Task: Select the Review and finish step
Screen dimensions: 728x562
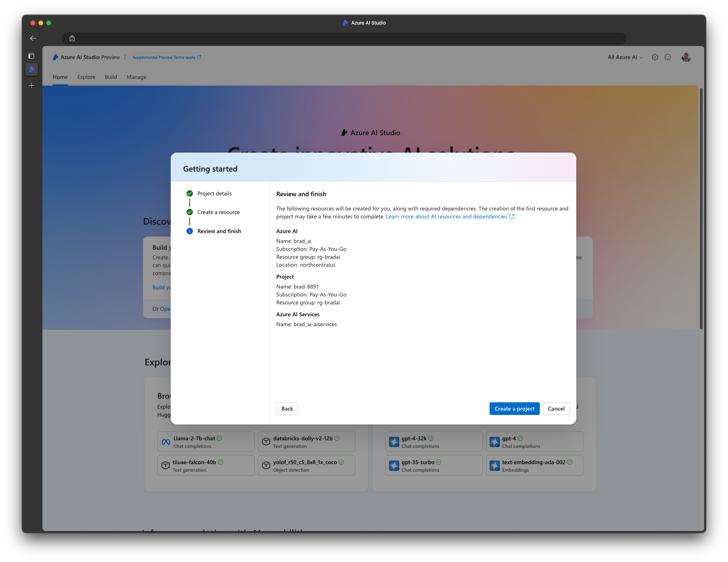Action: click(219, 231)
